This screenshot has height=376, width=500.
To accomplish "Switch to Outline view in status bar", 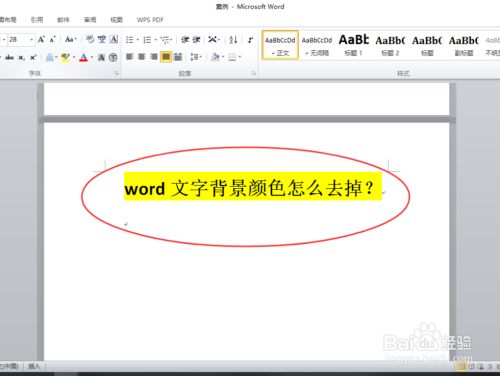I will pyautogui.click(x=489, y=367).
